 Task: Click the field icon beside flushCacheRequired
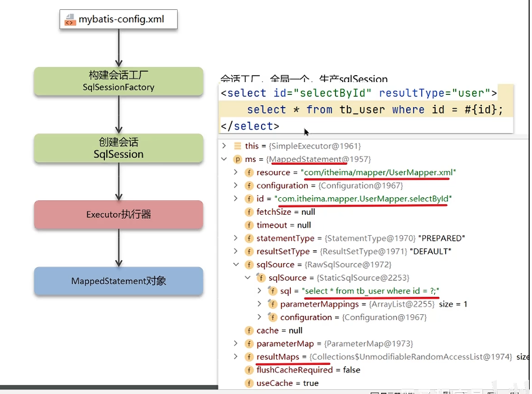(x=249, y=370)
